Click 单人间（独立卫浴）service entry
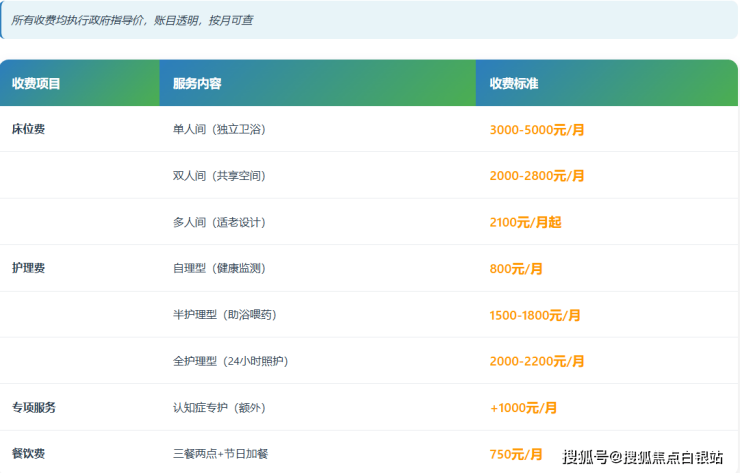The height and width of the screenshot is (473, 740). point(219,129)
